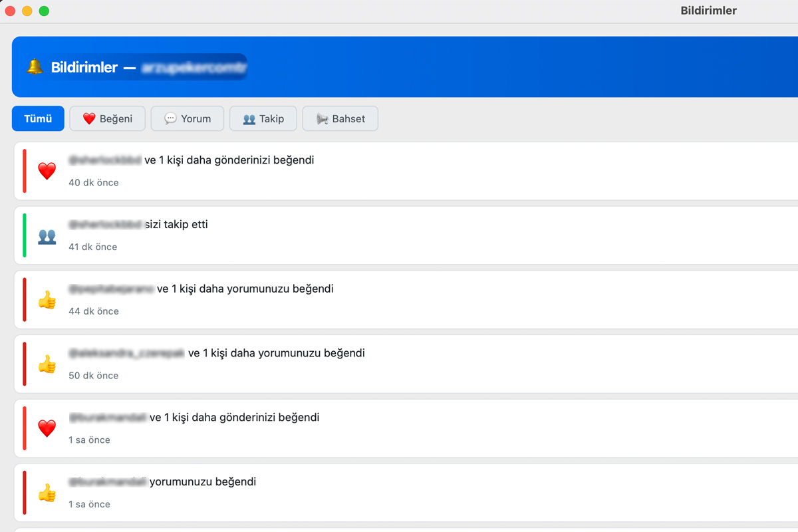The width and height of the screenshot is (798, 532).
Task: Close the Bildirimler window with the red button
Action: (11, 11)
